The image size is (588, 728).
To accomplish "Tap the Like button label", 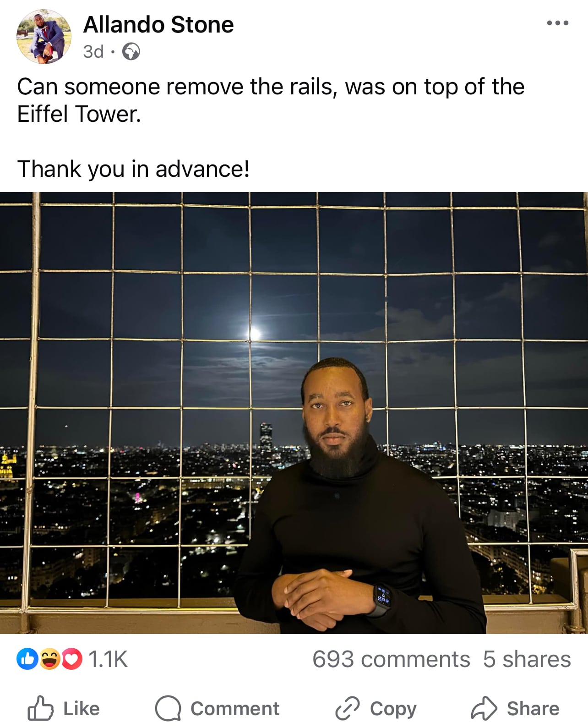I will click(81, 709).
